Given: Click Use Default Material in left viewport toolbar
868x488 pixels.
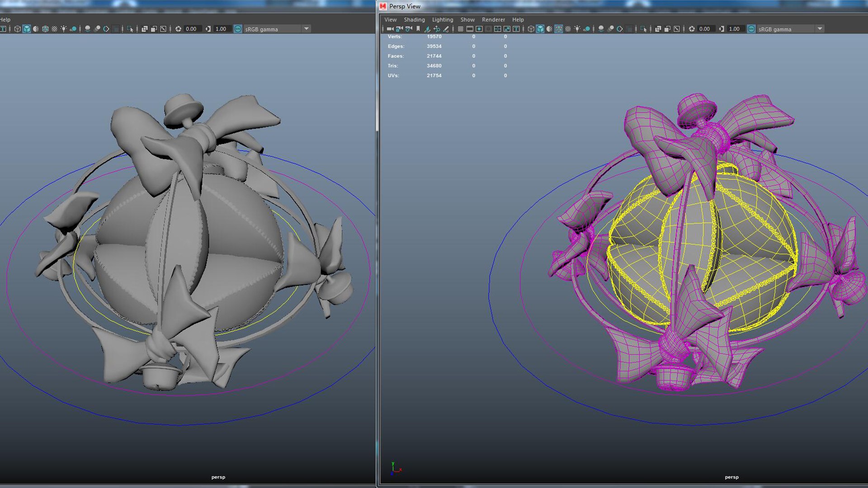Looking at the screenshot, I should pos(36,29).
